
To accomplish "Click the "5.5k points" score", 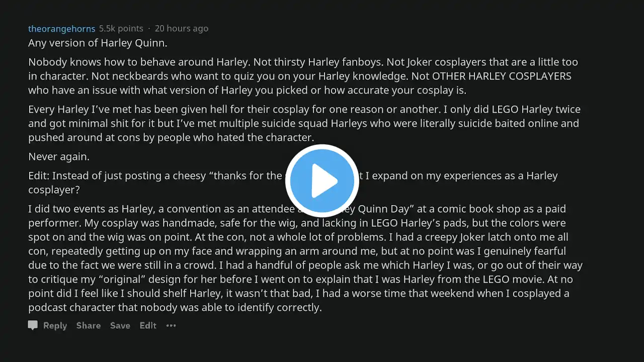I will point(121,29).
